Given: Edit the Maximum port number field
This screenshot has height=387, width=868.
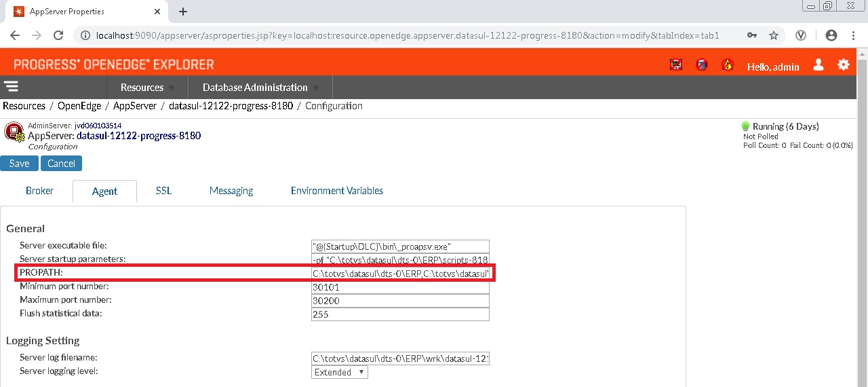Looking at the screenshot, I should [x=400, y=301].
